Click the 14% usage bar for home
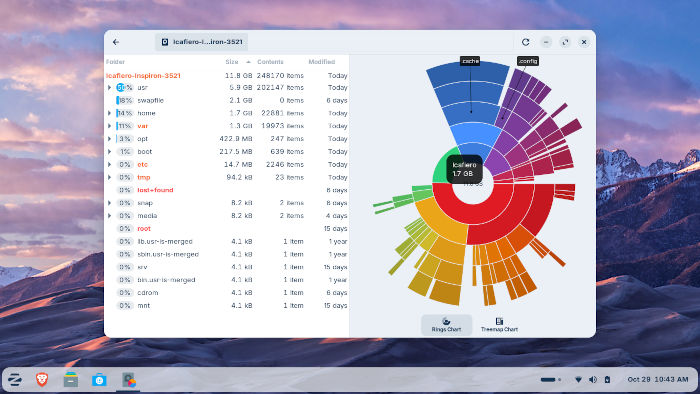 click(125, 113)
